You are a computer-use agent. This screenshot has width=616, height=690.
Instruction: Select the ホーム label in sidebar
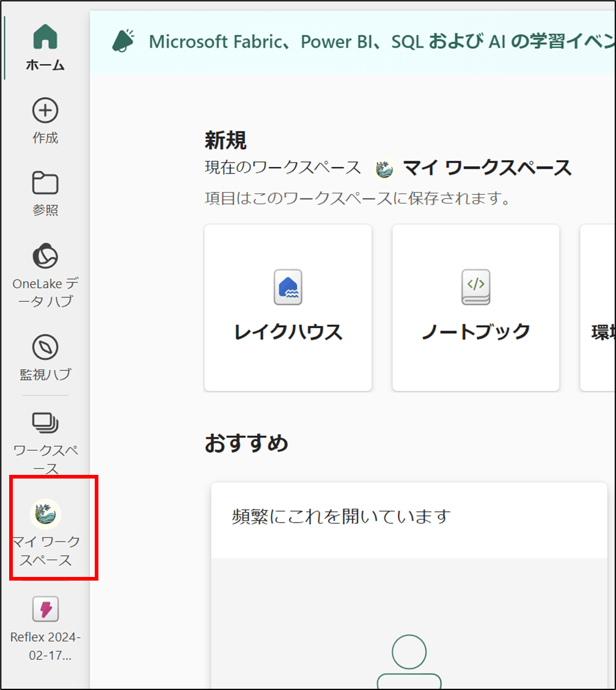click(45, 65)
